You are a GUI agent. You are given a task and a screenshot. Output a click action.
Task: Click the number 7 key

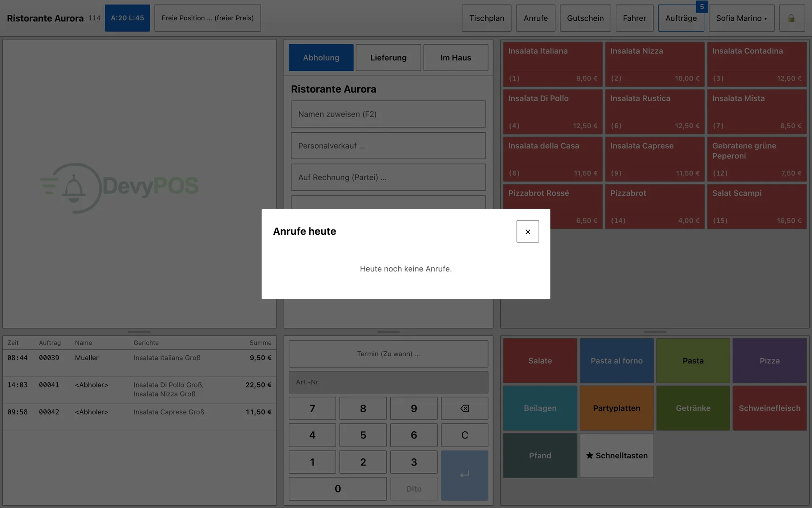pos(312,408)
